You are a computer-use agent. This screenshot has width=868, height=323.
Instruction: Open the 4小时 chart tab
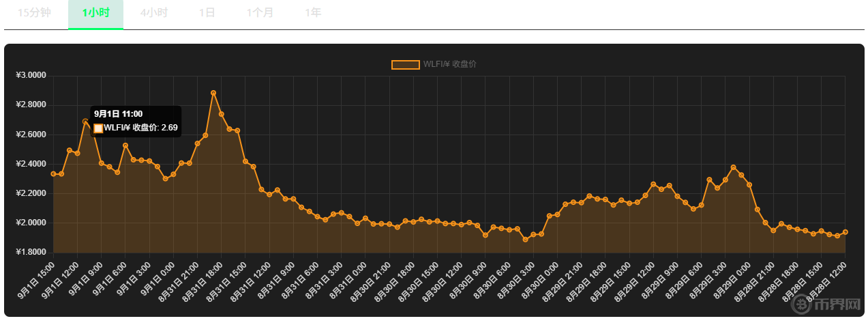tap(154, 13)
